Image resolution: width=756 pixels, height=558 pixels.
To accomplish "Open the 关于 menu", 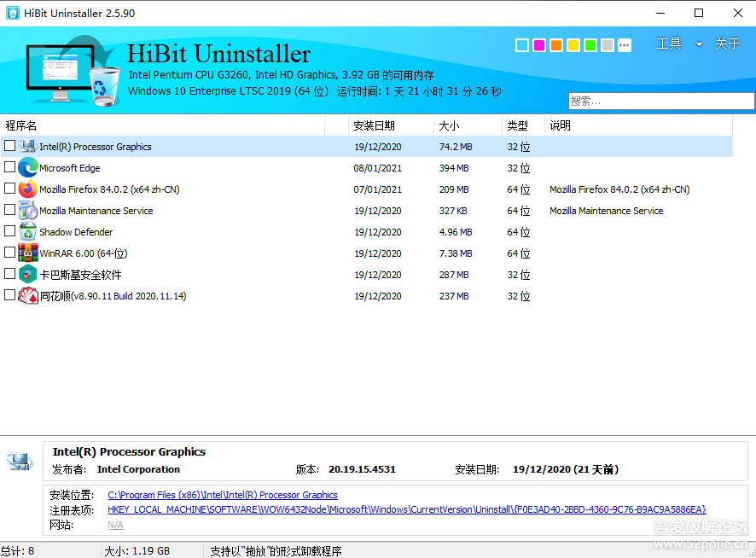I will (727, 44).
